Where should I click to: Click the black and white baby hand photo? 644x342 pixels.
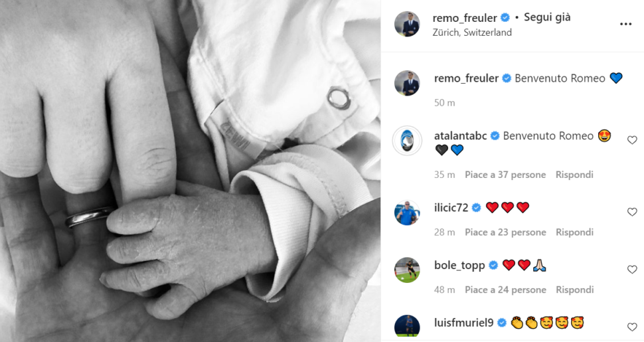(x=190, y=171)
